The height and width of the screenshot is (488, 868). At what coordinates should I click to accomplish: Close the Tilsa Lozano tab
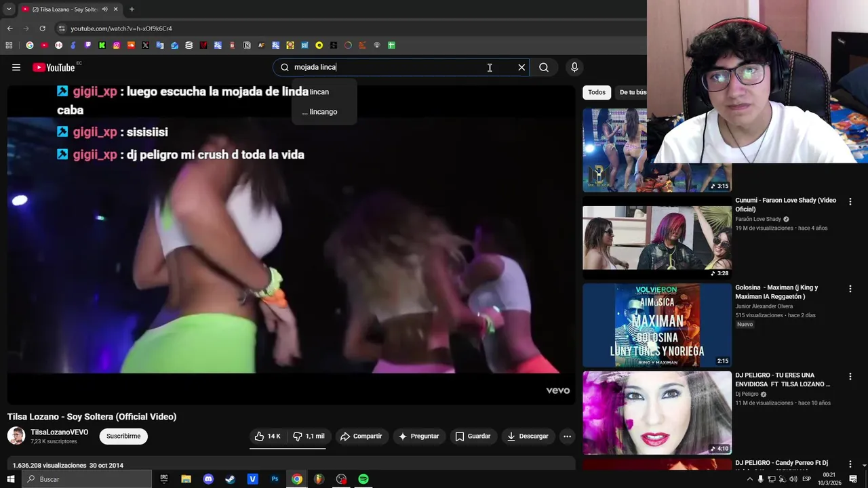(115, 9)
